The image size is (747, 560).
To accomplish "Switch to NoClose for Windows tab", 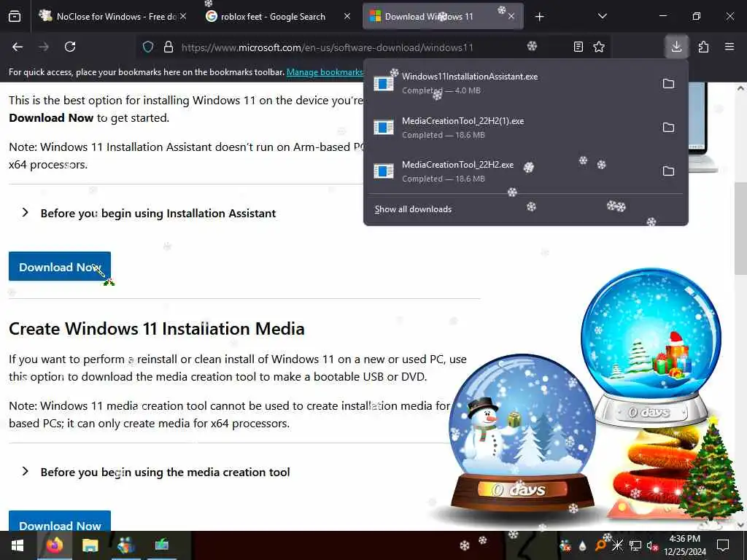I will [x=112, y=17].
